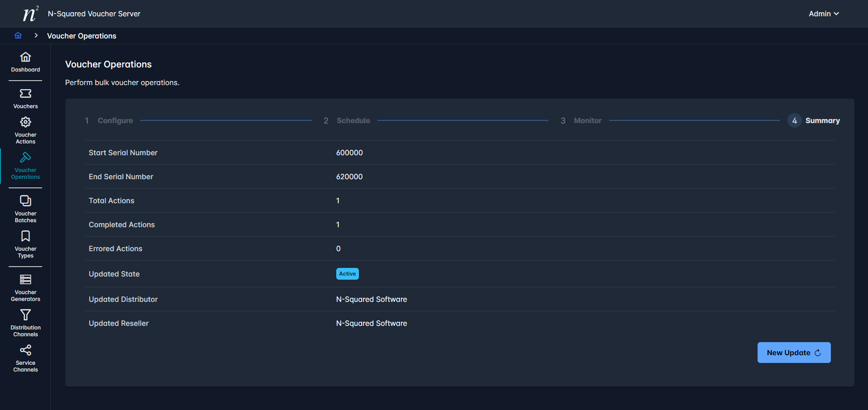Open Service Channels share icon

[x=25, y=350]
